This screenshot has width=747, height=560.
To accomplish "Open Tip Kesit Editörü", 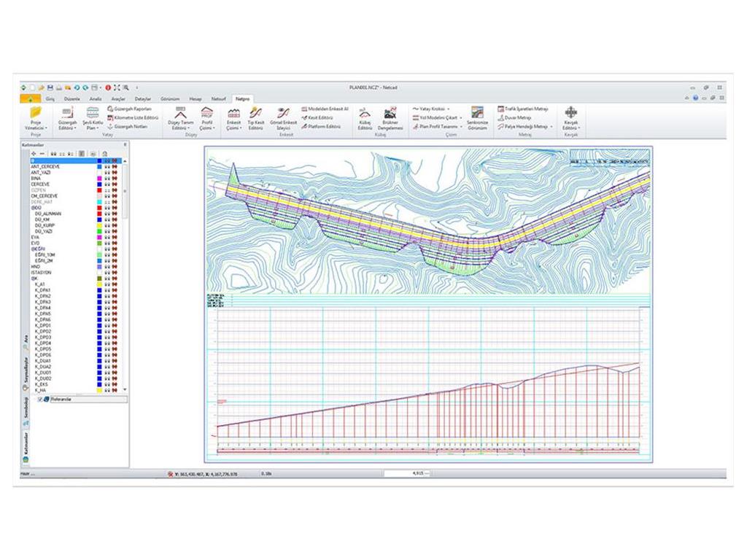I will click(x=255, y=113).
